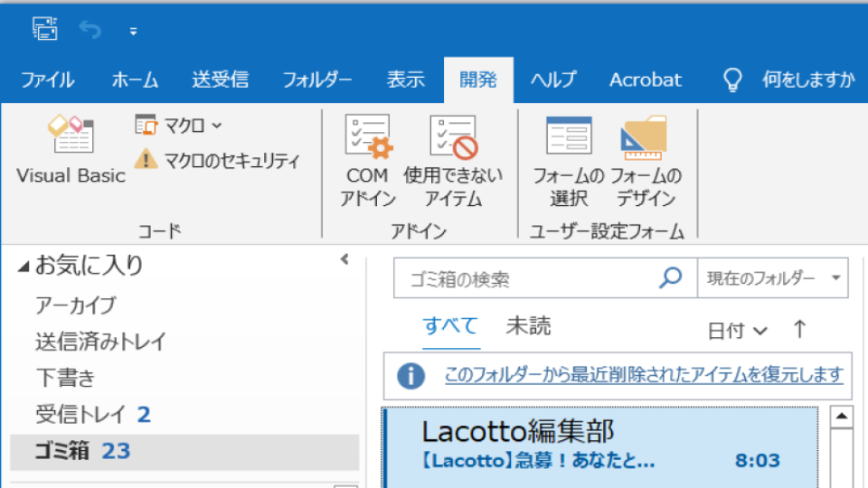868x488 pixels.
Task: Select the 開発 ribbon tab
Action: point(478,80)
